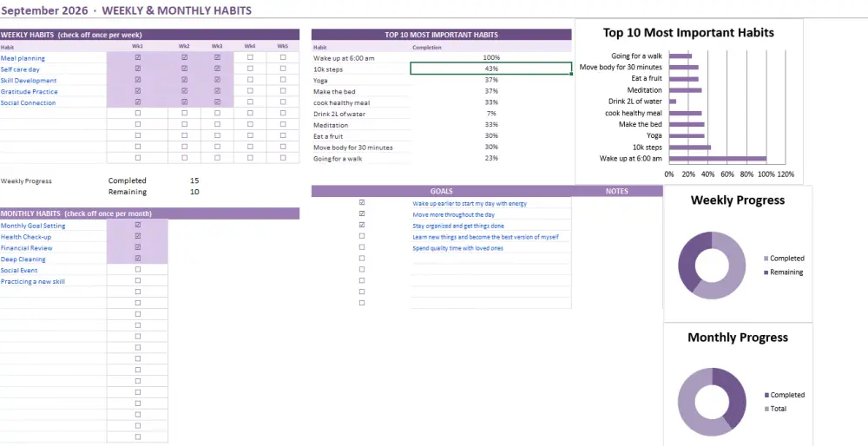Click the Skill Development habit name

point(29,80)
